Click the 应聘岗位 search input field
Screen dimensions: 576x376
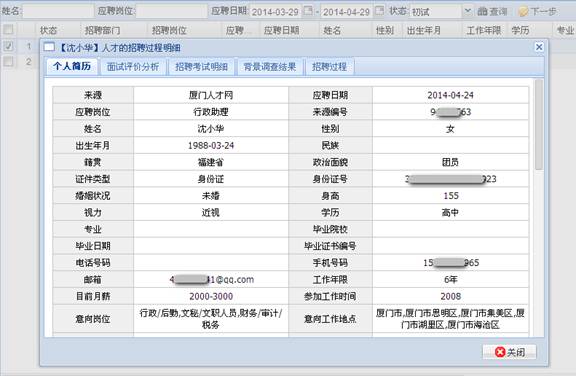coord(171,11)
